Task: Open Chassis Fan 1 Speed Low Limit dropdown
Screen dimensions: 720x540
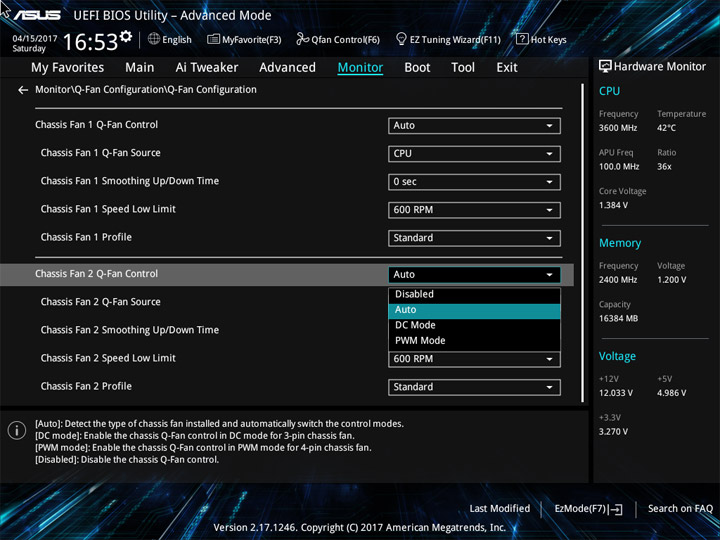Action: [474, 210]
